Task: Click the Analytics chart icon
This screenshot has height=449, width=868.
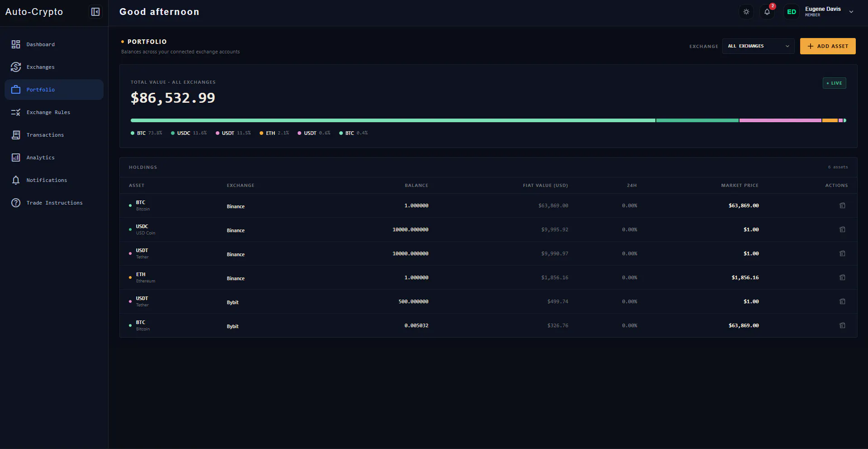Action: 16,158
